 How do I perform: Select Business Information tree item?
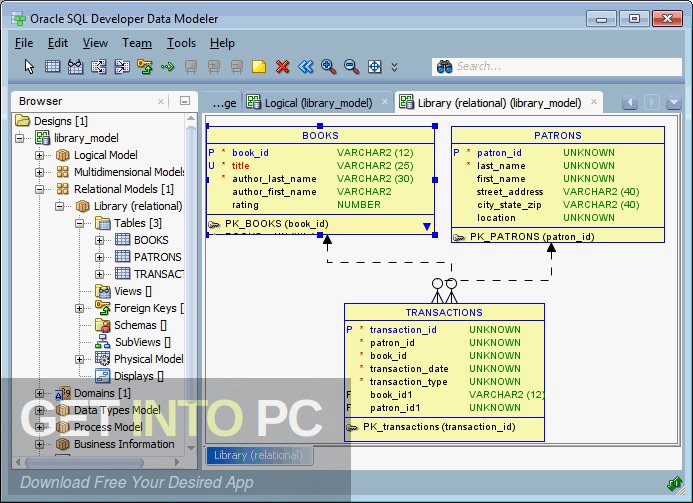coord(124,444)
